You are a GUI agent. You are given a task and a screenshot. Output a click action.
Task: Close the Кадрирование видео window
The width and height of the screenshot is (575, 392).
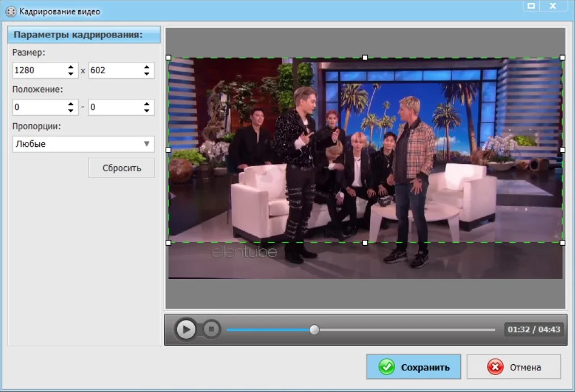coord(553,6)
